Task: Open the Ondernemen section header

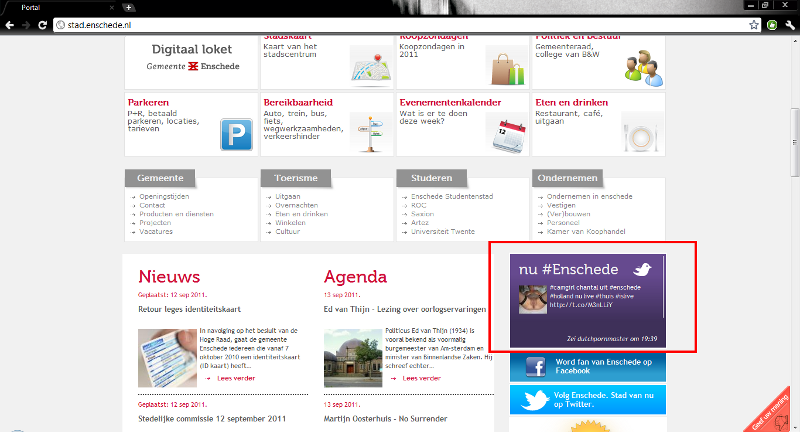Action: pos(567,177)
